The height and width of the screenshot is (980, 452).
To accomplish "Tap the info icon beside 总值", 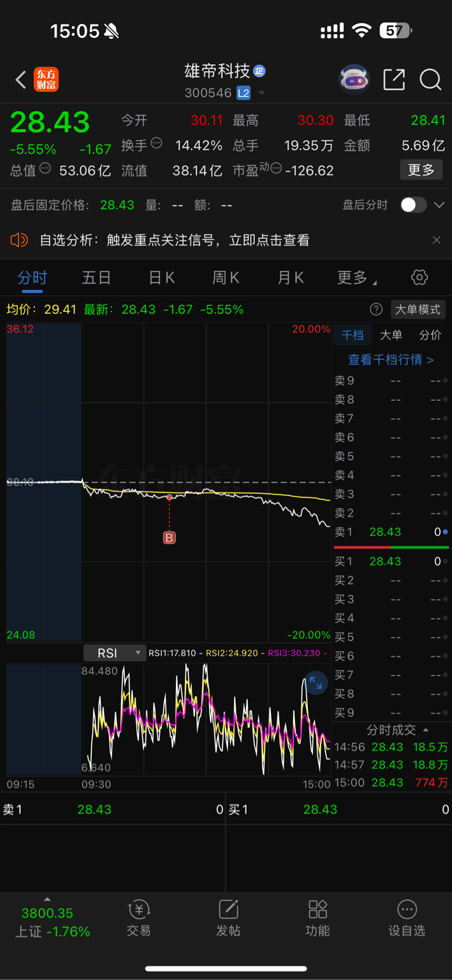I will tap(45, 168).
